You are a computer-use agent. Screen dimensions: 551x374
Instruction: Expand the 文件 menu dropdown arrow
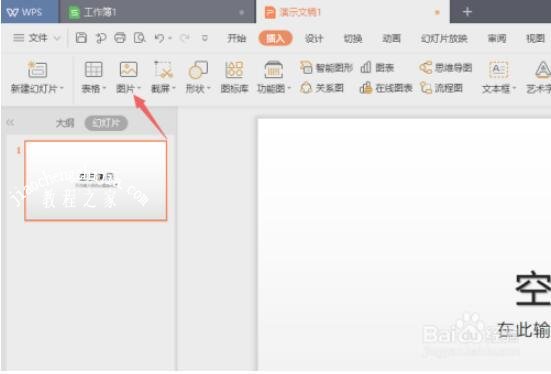coord(57,38)
